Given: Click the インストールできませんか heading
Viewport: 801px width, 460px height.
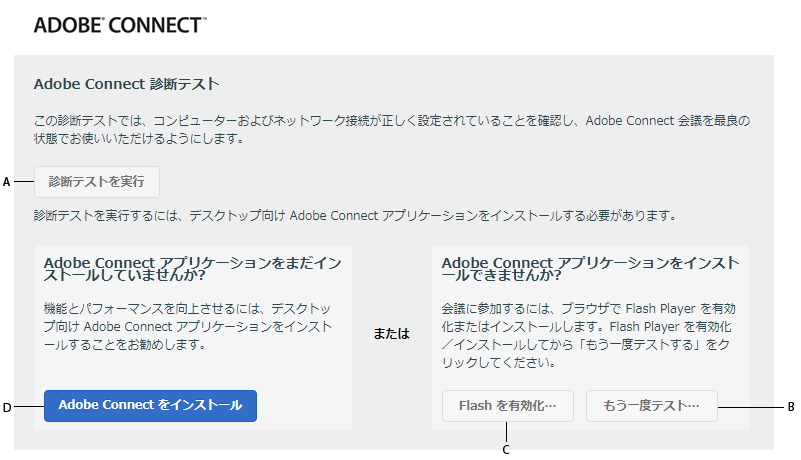Looking at the screenshot, I should (590, 270).
